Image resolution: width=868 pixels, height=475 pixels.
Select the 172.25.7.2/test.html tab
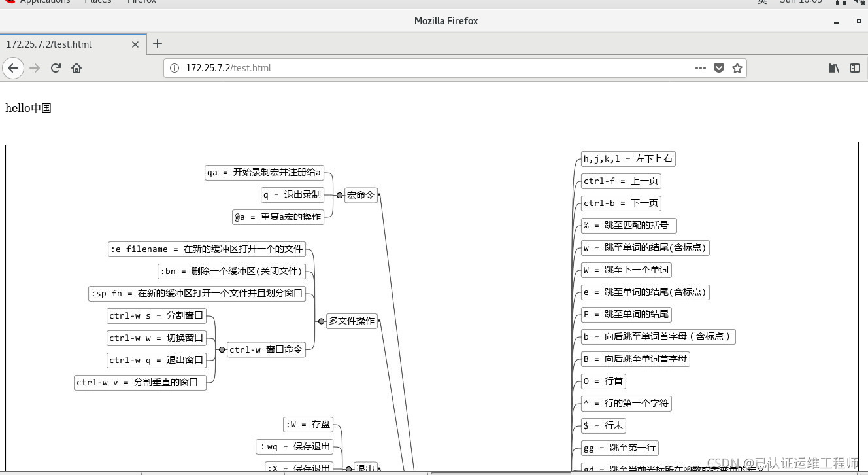point(73,44)
